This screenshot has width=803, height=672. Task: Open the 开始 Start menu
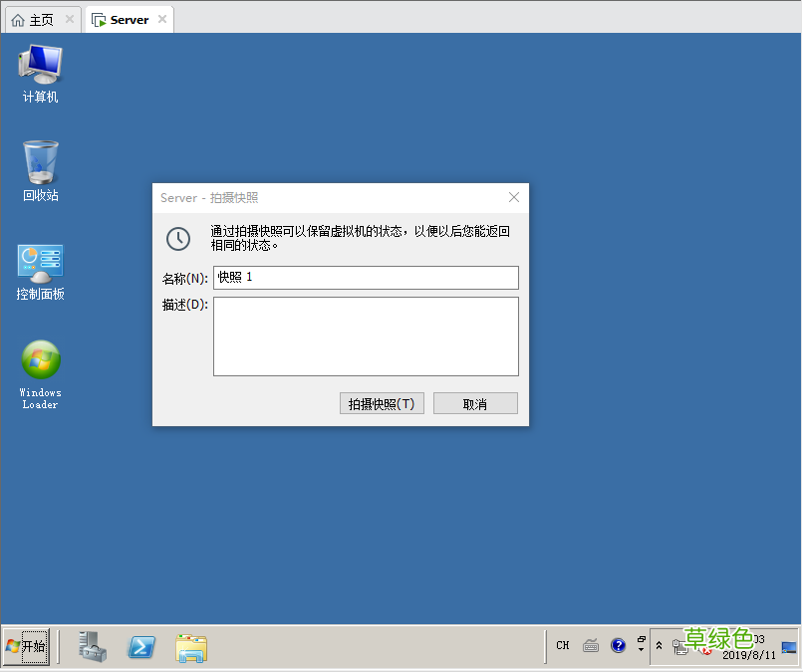point(27,645)
